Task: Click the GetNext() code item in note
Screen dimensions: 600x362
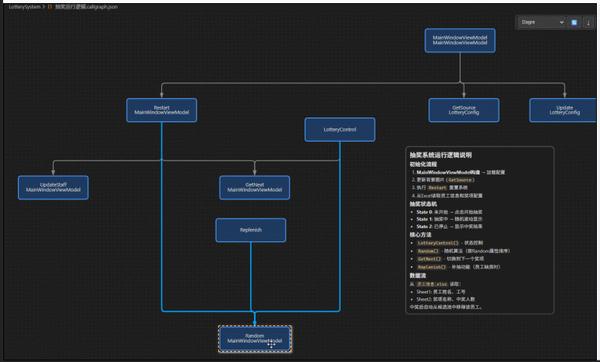Action: (x=429, y=259)
